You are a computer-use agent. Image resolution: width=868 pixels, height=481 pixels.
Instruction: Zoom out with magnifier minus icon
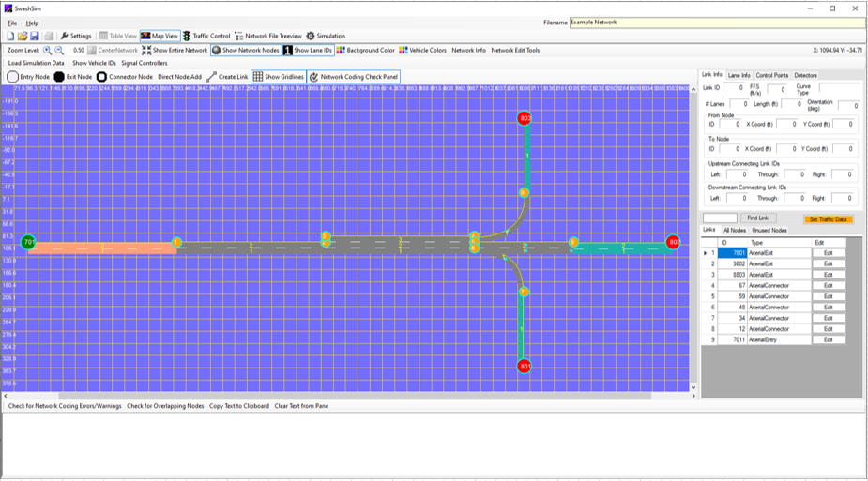point(59,51)
